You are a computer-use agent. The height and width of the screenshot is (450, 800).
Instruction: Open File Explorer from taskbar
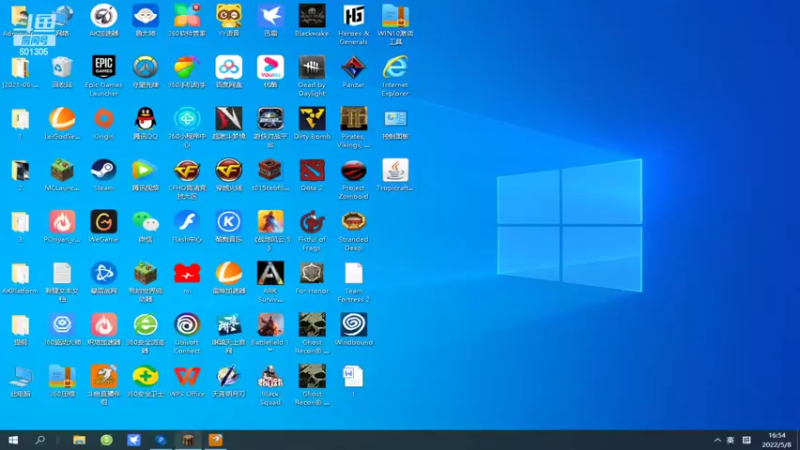point(79,440)
